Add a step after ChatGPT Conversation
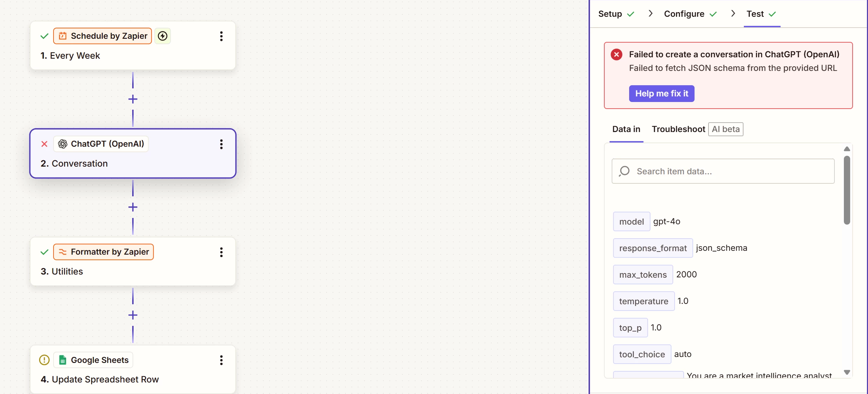Screen dimensions: 868x394 click(x=133, y=207)
